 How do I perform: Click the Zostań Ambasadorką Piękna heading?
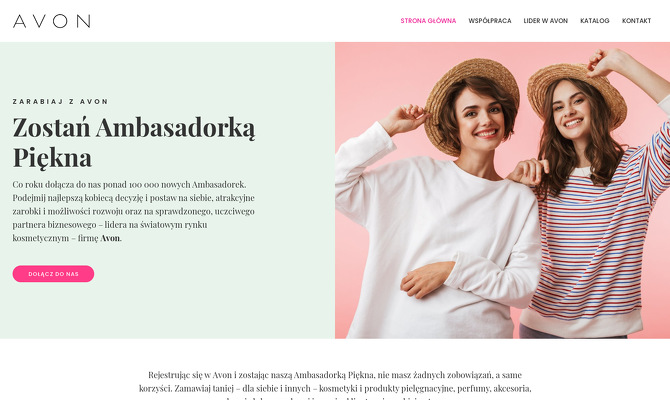click(134, 142)
